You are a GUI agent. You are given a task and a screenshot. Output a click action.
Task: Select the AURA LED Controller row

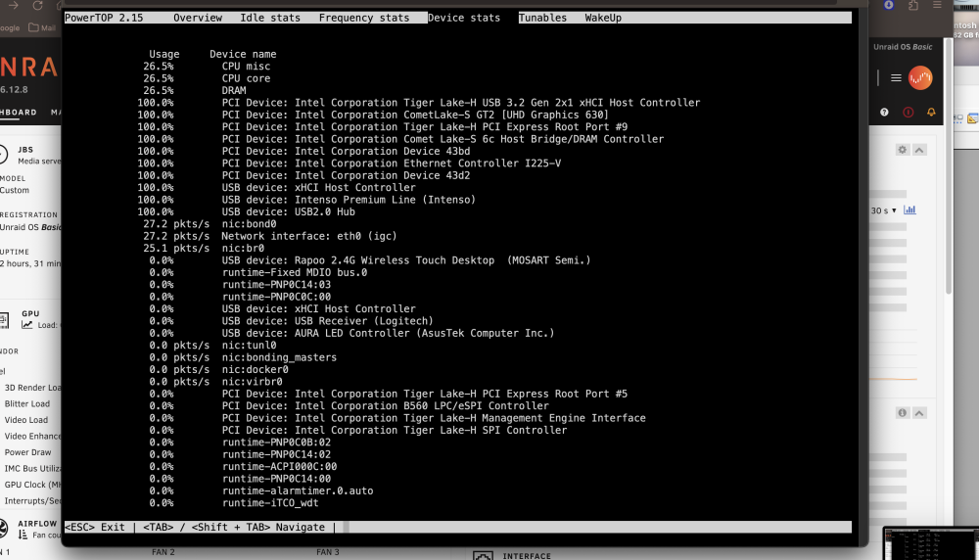[x=351, y=334]
